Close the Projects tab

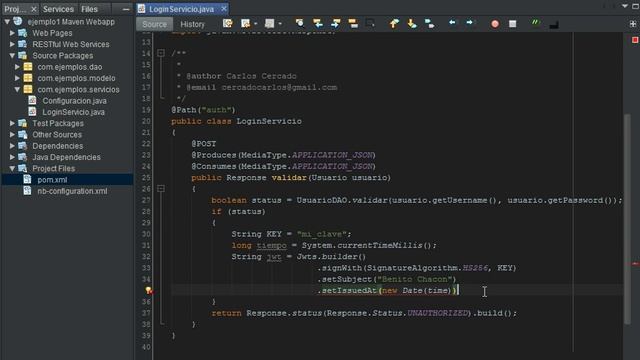[34, 9]
